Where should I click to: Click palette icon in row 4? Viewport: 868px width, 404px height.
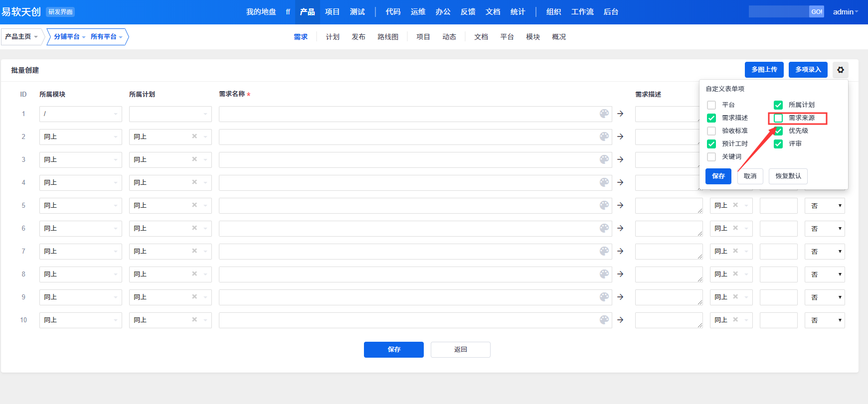point(604,182)
